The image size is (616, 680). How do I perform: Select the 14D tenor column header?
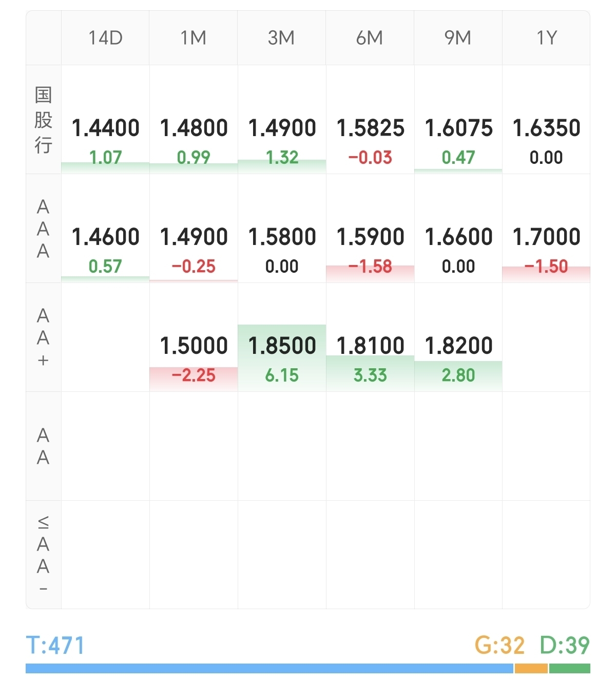(105, 38)
